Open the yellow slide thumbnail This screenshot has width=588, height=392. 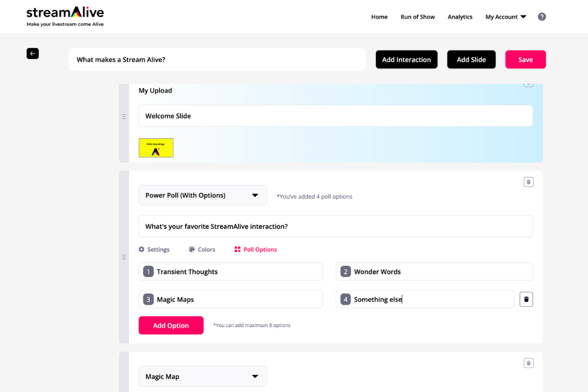(x=156, y=147)
